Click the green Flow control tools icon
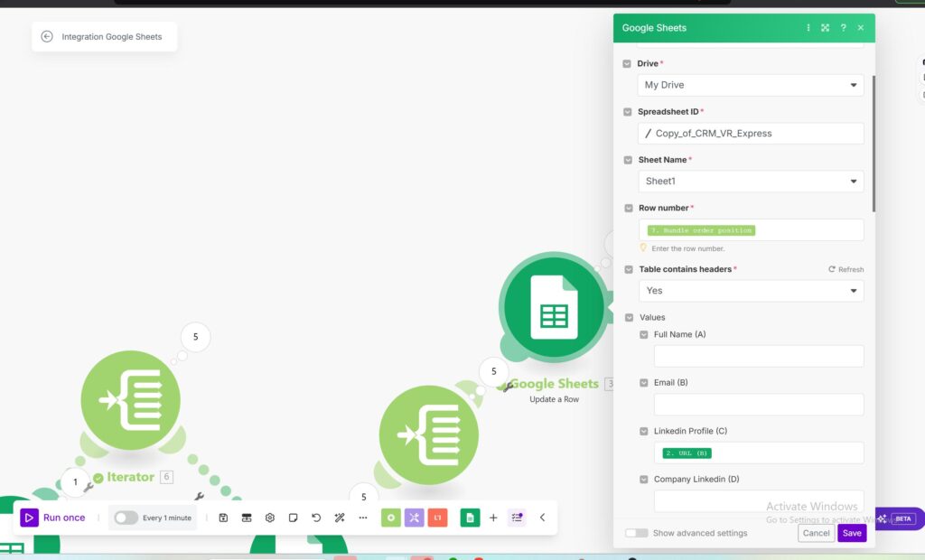 tap(390, 518)
